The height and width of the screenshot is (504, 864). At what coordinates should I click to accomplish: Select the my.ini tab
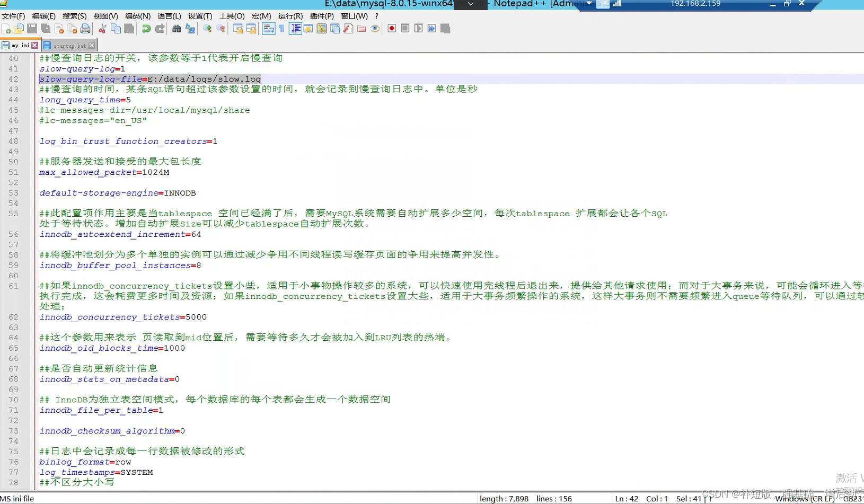point(20,46)
